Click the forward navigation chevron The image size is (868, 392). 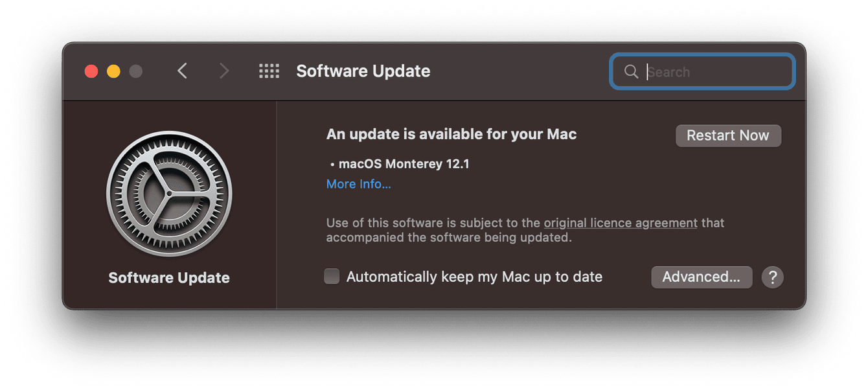point(223,71)
